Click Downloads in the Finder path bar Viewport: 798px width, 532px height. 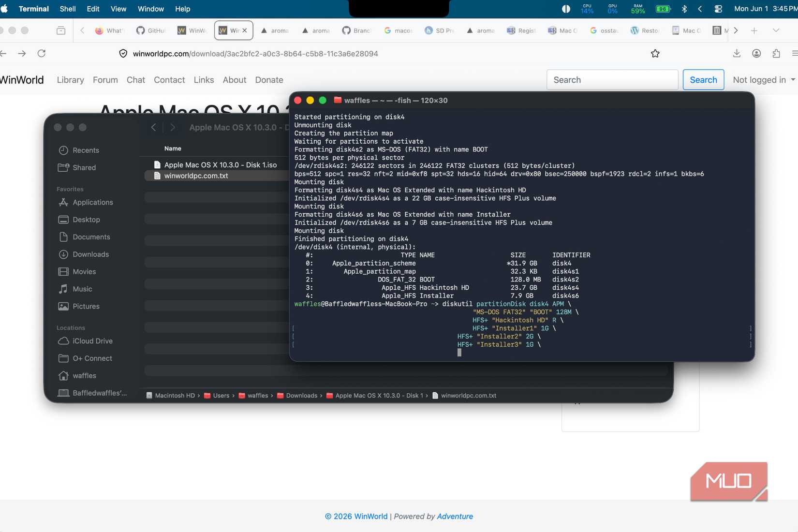(x=297, y=396)
